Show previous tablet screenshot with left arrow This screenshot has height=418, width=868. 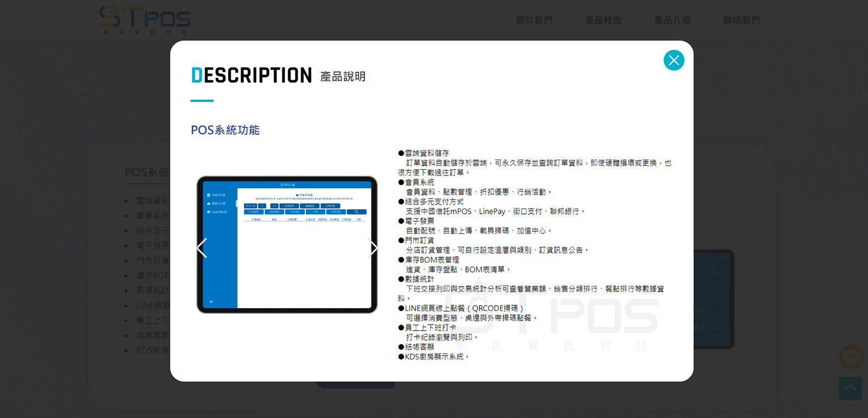pos(202,248)
